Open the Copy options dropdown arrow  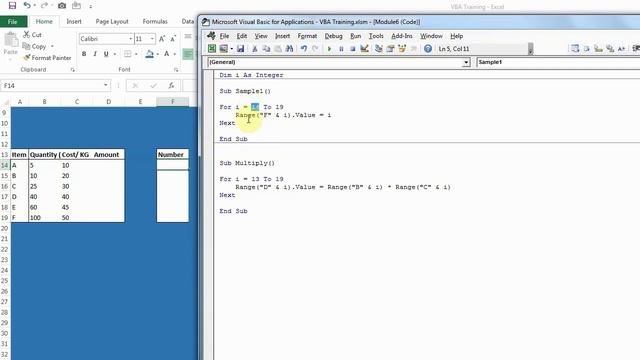pyautogui.click(x=52, y=46)
